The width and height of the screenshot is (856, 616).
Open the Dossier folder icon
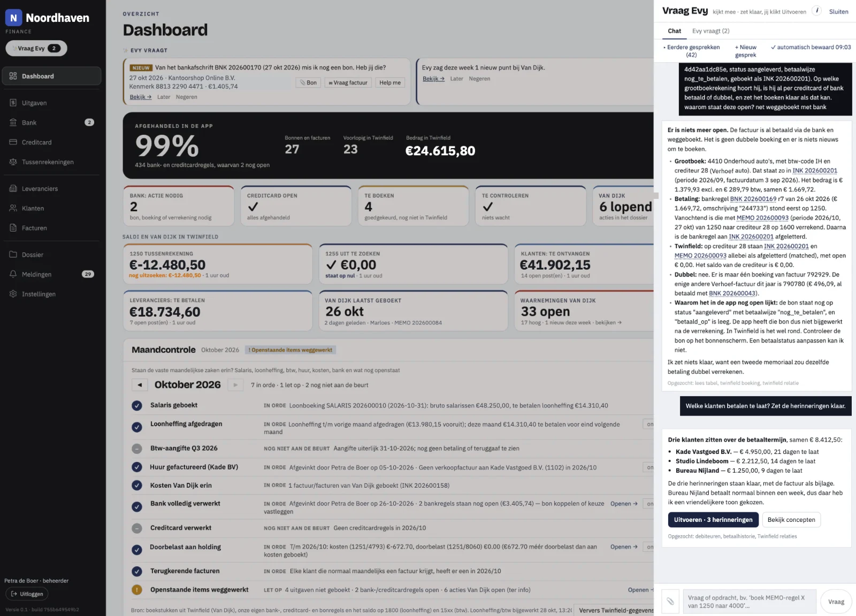(x=13, y=255)
